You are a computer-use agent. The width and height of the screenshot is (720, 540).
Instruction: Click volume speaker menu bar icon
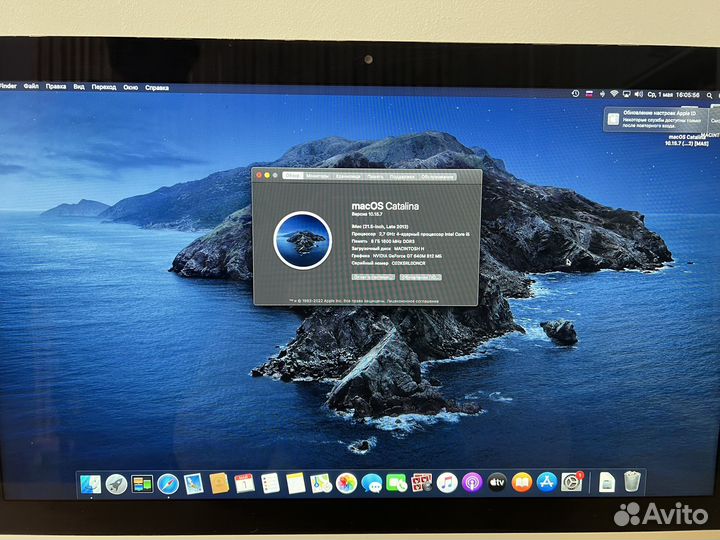click(638, 94)
